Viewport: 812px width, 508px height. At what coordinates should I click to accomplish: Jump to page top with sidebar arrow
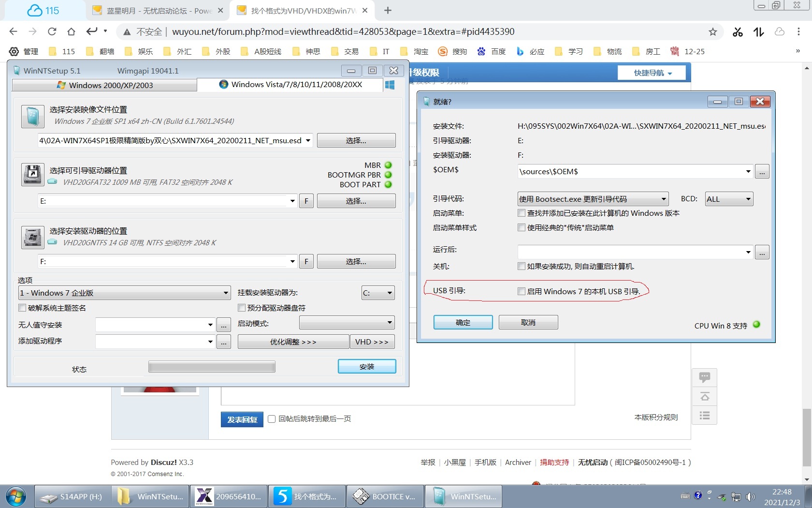tap(705, 397)
